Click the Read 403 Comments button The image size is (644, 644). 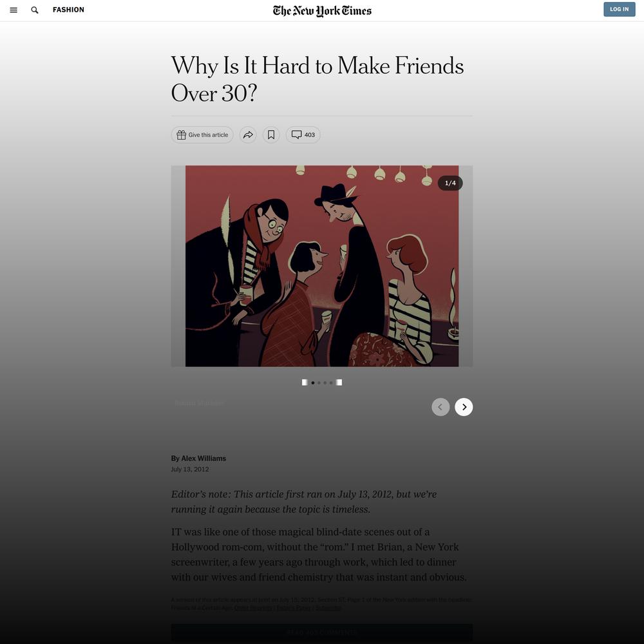[x=322, y=632]
